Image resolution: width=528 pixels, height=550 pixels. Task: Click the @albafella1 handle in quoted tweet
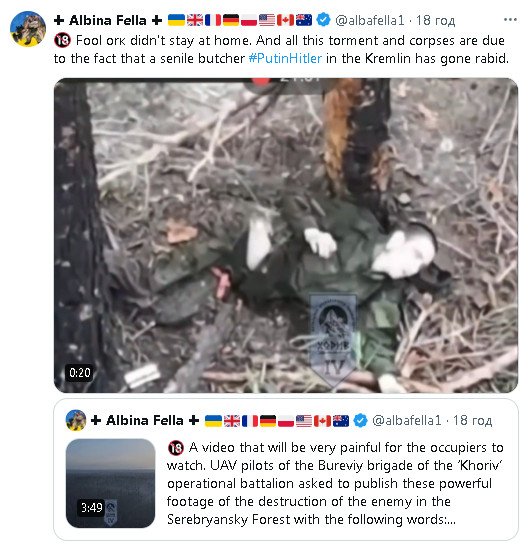pyautogui.click(x=407, y=420)
